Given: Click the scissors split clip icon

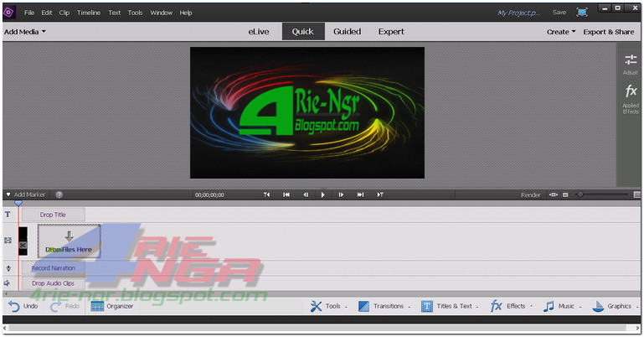Looking at the screenshot, I should tap(23, 246).
